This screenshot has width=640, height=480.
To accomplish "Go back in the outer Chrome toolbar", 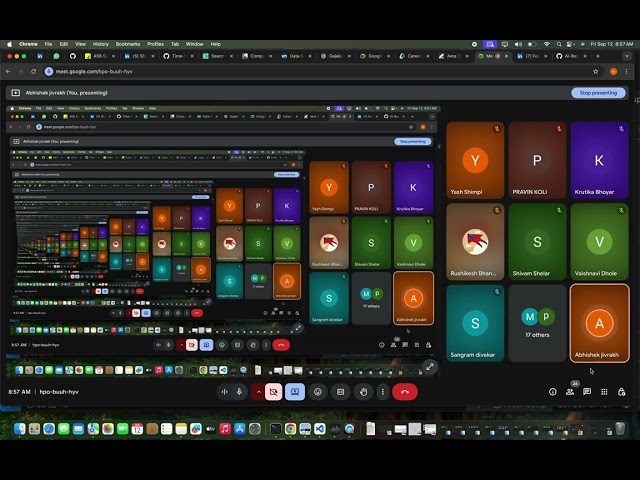I will pos(8,71).
